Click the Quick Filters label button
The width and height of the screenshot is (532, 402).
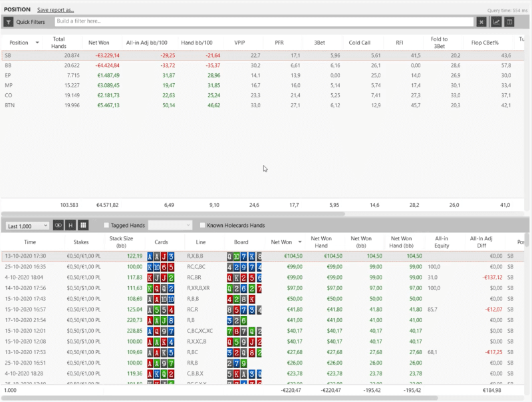31,22
